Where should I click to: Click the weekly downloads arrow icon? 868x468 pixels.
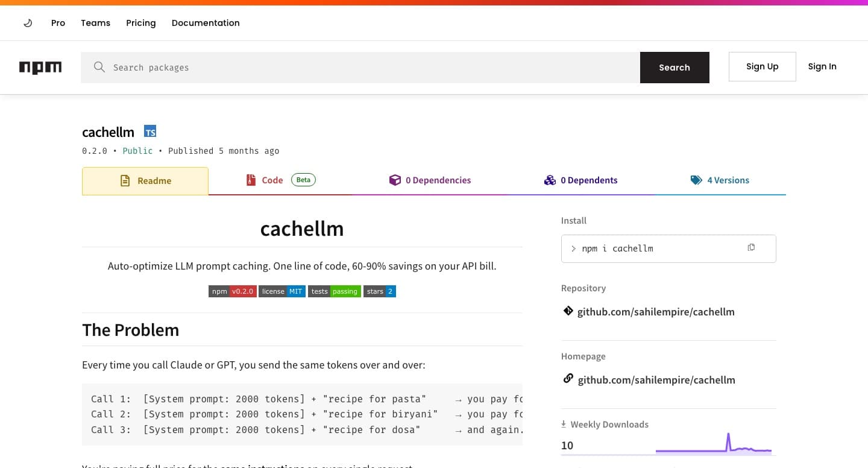pyautogui.click(x=564, y=424)
